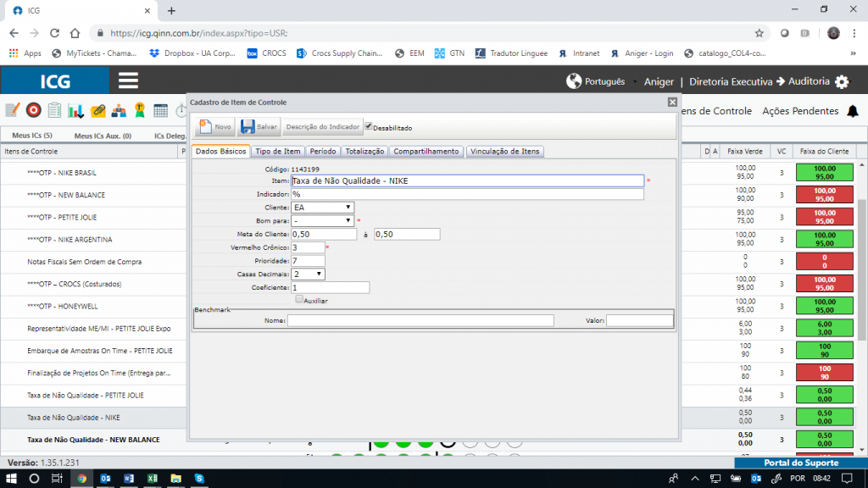This screenshot has width=868, height=488.
Task: Click the notepad with pencil toolbar icon
Action: point(12,110)
